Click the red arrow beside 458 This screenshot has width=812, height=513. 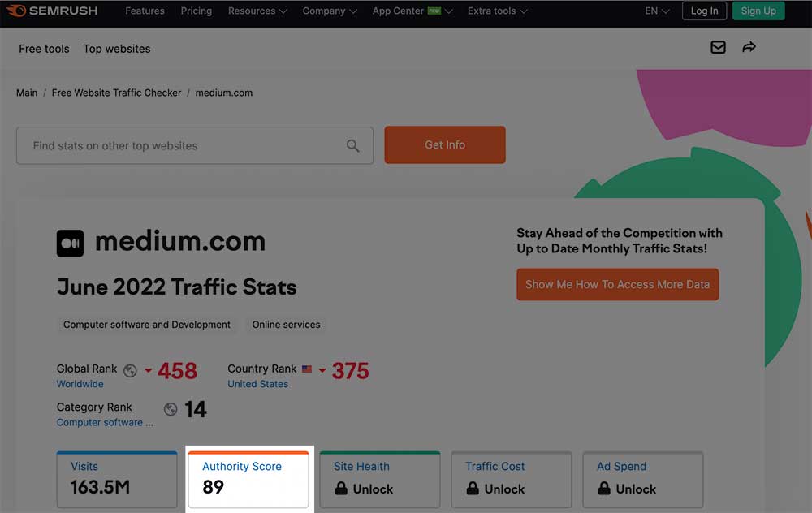(148, 371)
